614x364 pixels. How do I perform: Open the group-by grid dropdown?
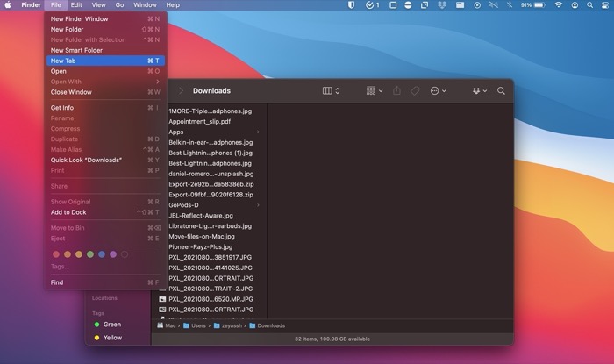[374, 90]
